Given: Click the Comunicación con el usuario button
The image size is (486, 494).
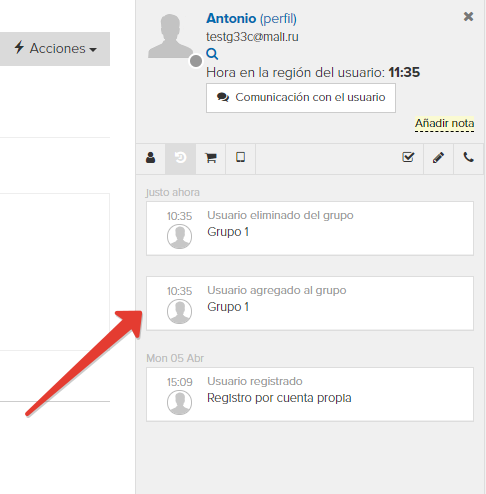Looking at the screenshot, I should [301, 98].
